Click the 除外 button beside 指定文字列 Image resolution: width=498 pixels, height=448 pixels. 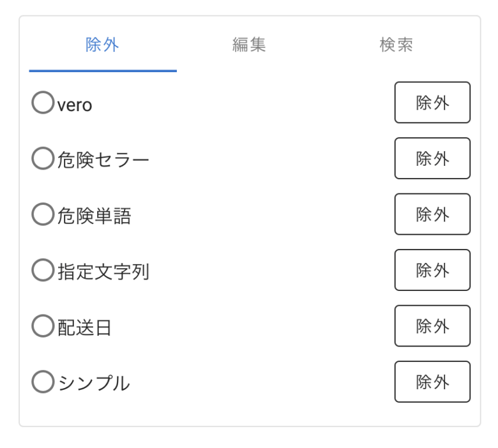coord(432,270)
